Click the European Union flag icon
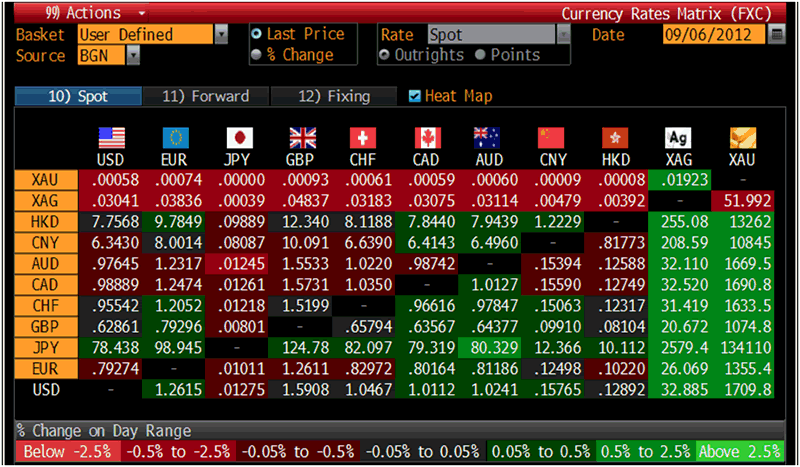The width and height of the screenshot is (800, 467). pos(174,138)
